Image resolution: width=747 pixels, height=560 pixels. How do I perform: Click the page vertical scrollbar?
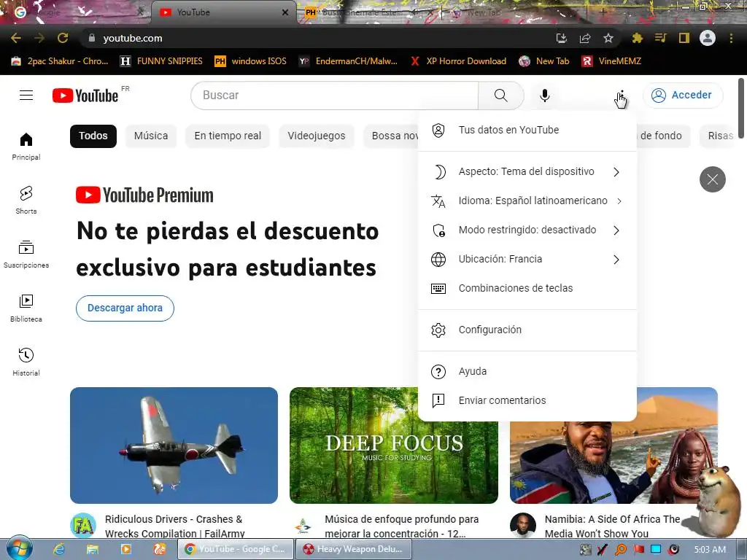(741, 108)
